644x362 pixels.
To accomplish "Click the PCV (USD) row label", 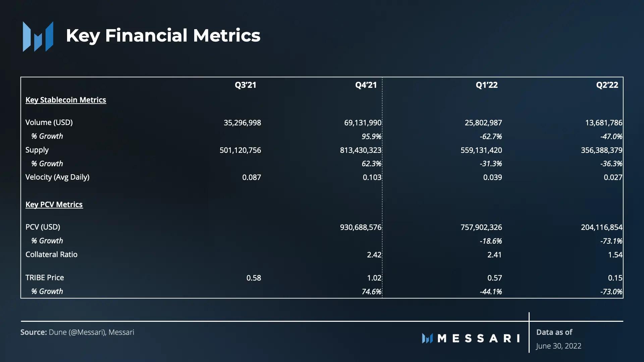I will pos(43,227).
